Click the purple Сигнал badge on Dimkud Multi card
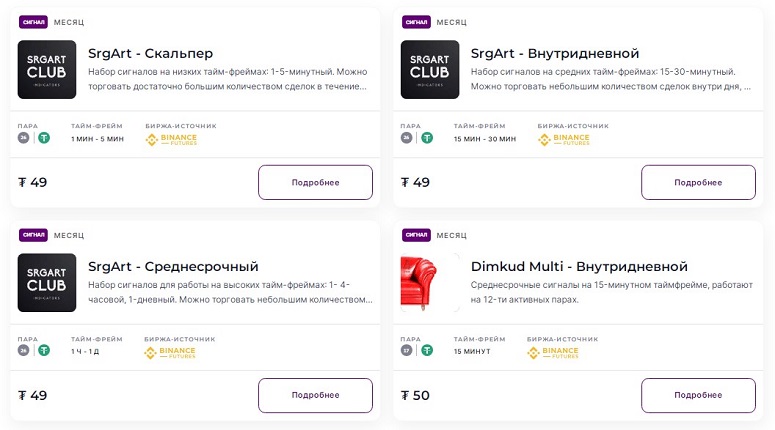The height and width of the screenshot is (430, 775). point(416,235)
